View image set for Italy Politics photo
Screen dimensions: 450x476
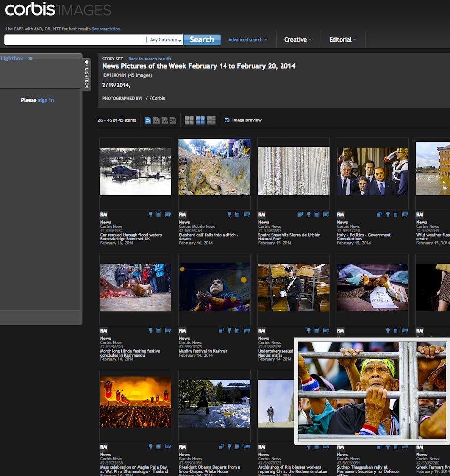pyautogui.click(x=379, y=214)
